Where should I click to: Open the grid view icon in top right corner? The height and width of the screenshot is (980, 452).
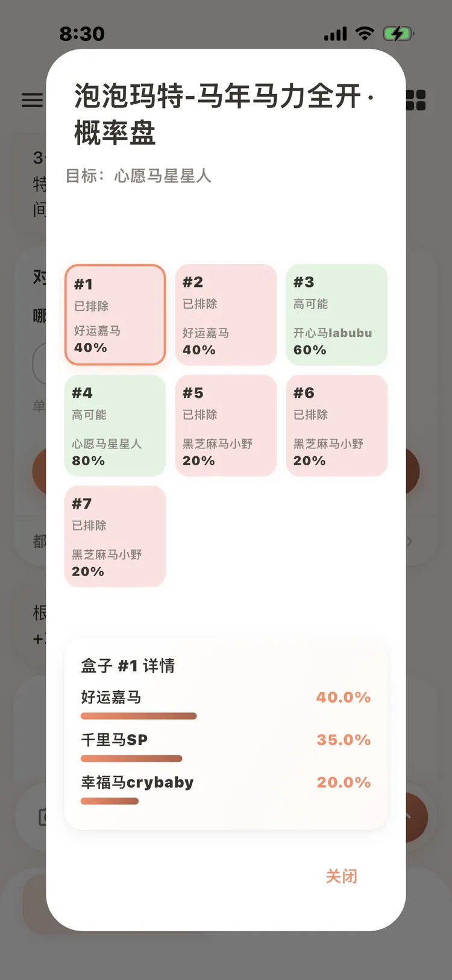pos(415,100)
